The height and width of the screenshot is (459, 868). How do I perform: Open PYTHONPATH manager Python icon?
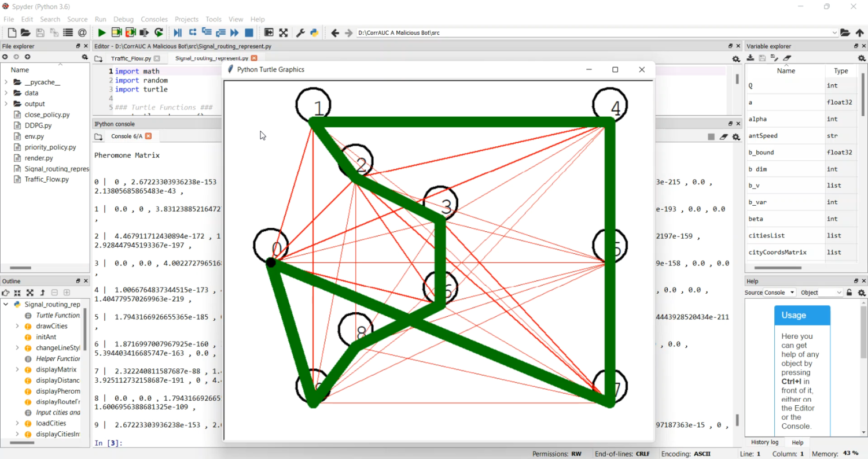[314, 33]
